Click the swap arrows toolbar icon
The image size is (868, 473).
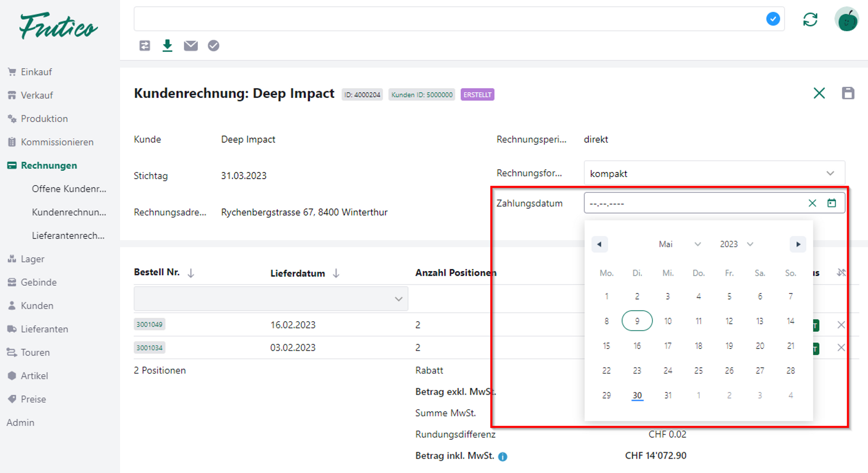(x=145, y=46)
